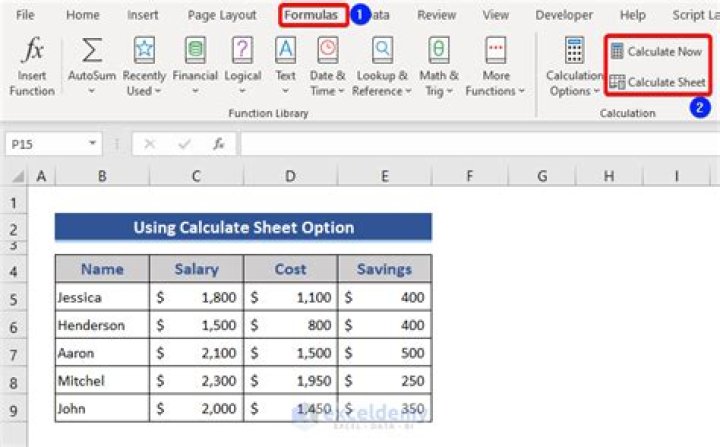Switch to the Page Layout tab
This screenshot has height=447, width=720.
pos(222,15)
